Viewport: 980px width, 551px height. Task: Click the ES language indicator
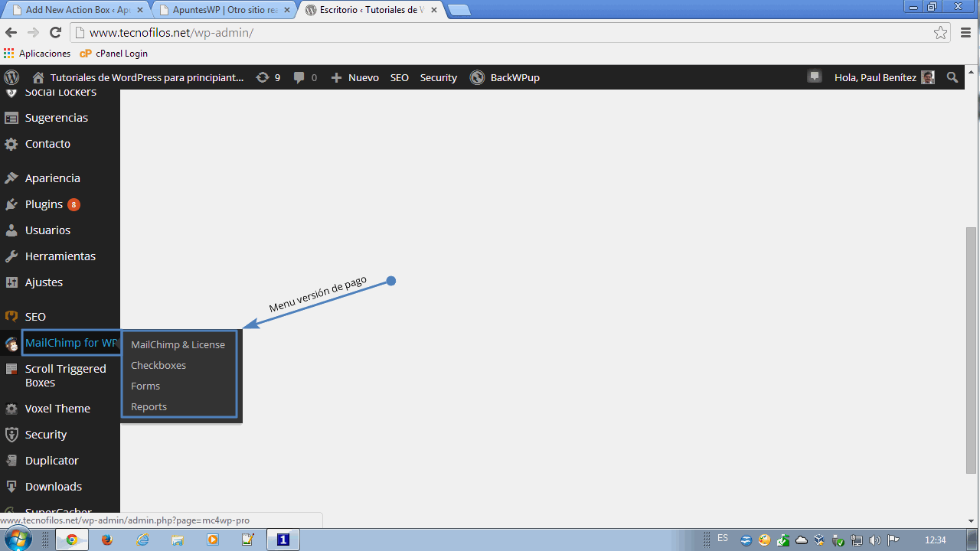coord(723,539)
